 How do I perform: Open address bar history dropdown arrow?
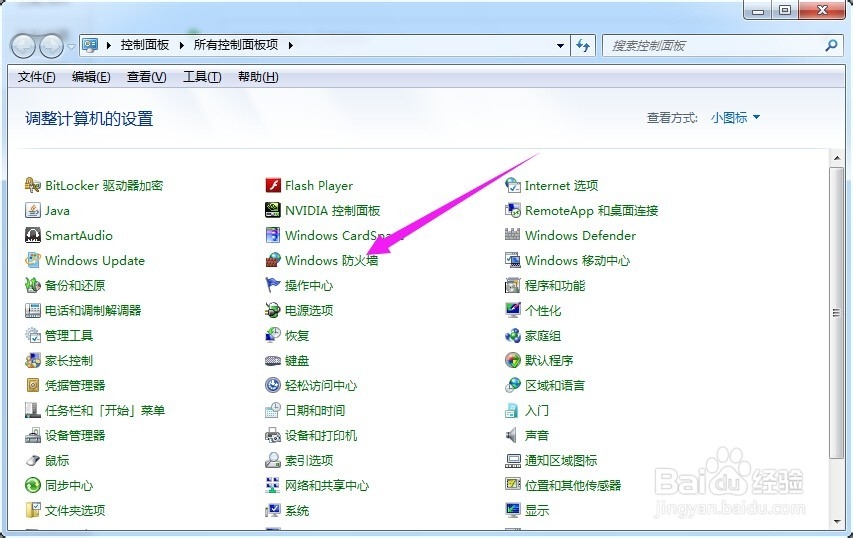[x=560, y=46]
